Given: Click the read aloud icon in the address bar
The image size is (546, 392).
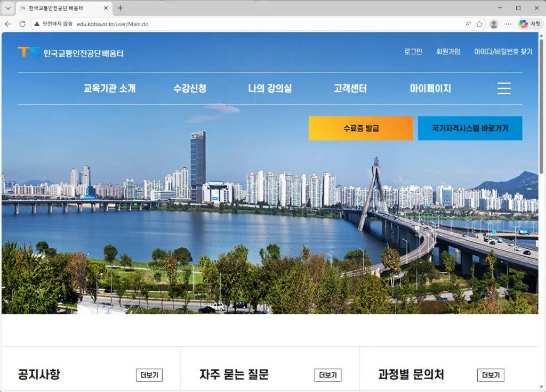Looking at the screenshot, I should pyautogui.click(x=467, y=24).
